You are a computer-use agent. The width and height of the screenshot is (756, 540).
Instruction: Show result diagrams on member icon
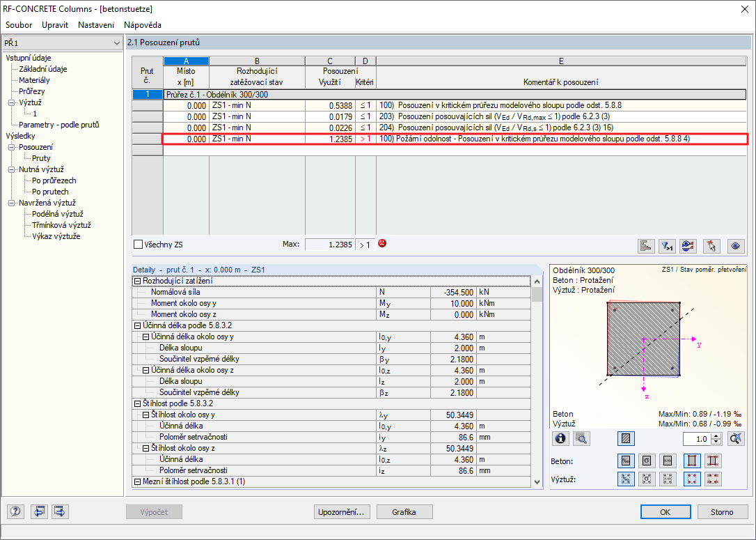[x=688, y=246]
